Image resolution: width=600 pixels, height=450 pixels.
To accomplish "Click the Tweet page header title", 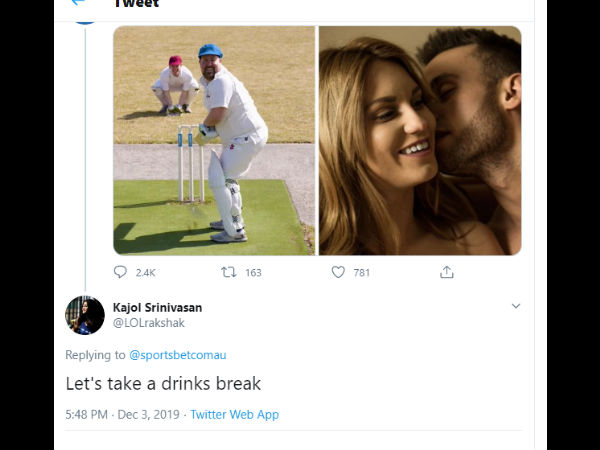I will pos(137,4).
